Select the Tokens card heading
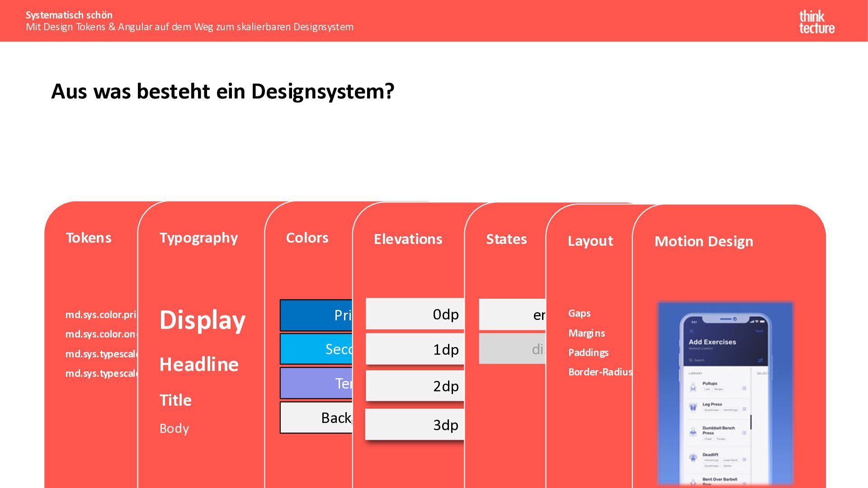Image resolution: width=868 pixels, height=488 pixels. tap(89, 238)
